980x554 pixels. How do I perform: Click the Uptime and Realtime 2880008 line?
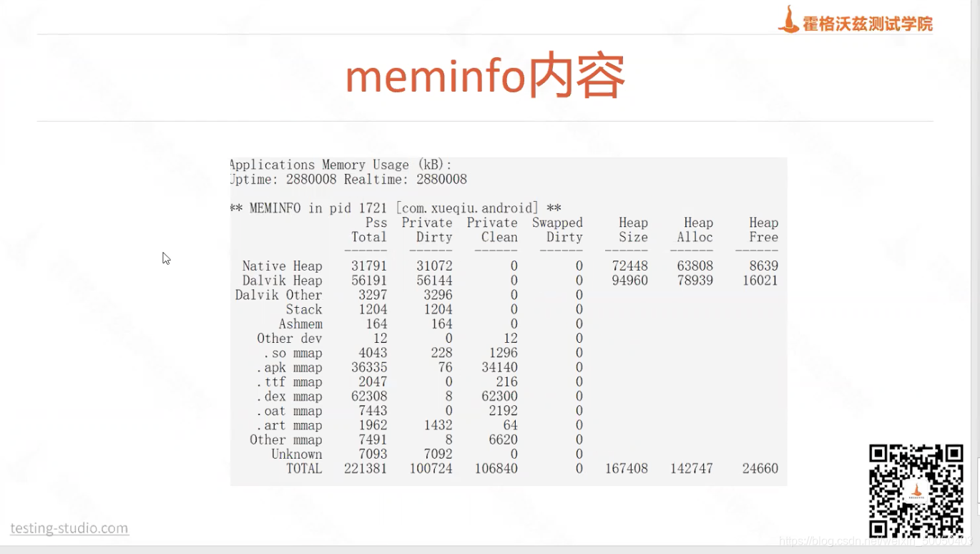point(348,179)
